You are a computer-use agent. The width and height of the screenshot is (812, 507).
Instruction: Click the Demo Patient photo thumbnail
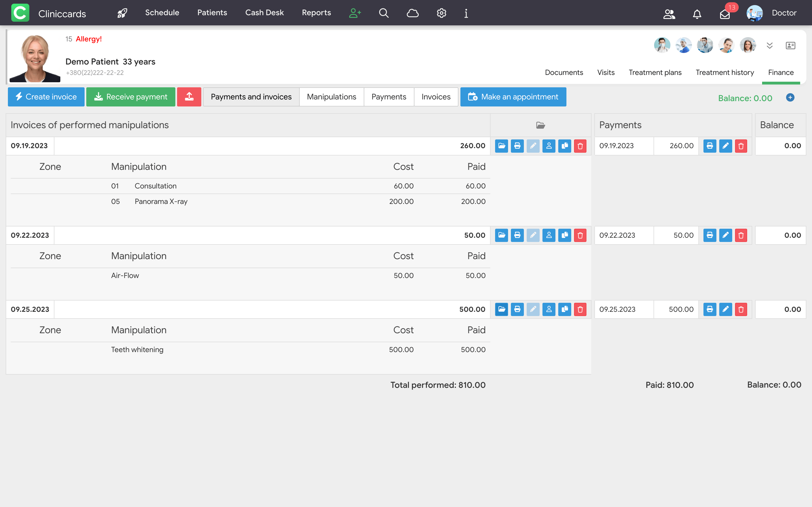(x=35, y=58)
